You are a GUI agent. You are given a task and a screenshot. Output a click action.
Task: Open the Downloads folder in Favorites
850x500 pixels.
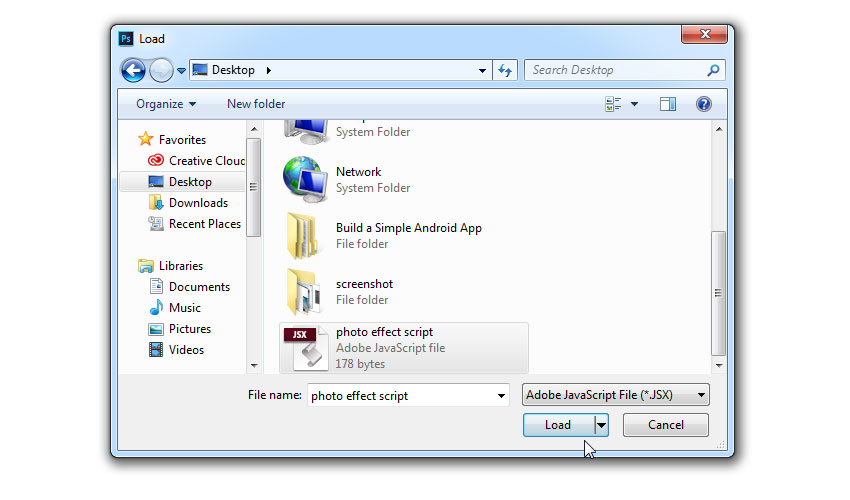[x=198, y=203]
